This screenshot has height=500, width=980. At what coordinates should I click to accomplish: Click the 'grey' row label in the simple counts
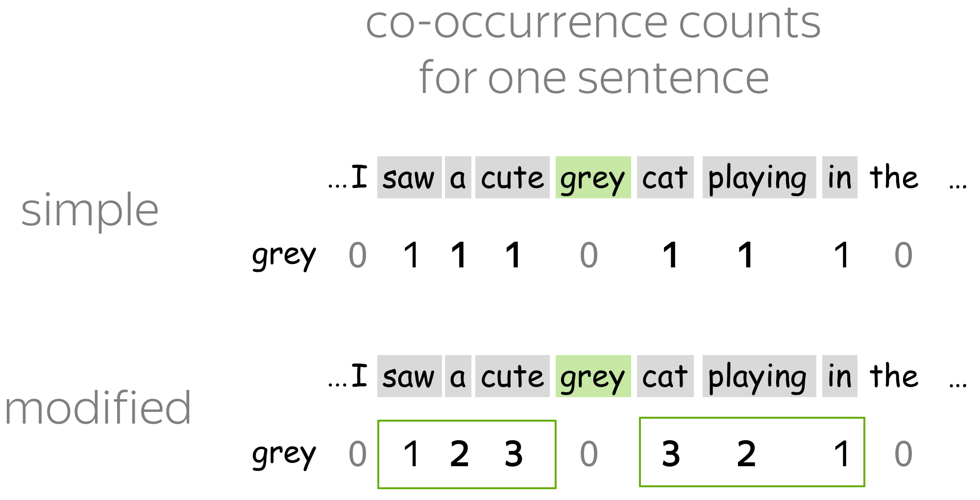[x=284, y=256]
